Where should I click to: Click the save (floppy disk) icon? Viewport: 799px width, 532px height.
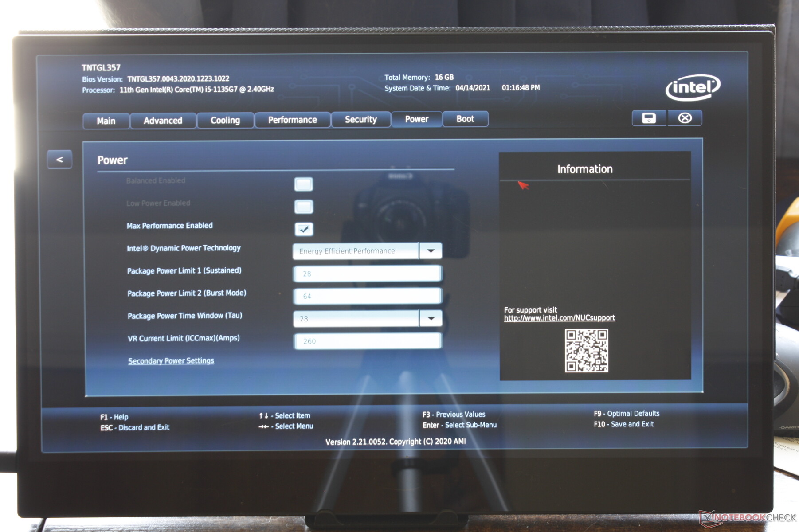(649, 118)
